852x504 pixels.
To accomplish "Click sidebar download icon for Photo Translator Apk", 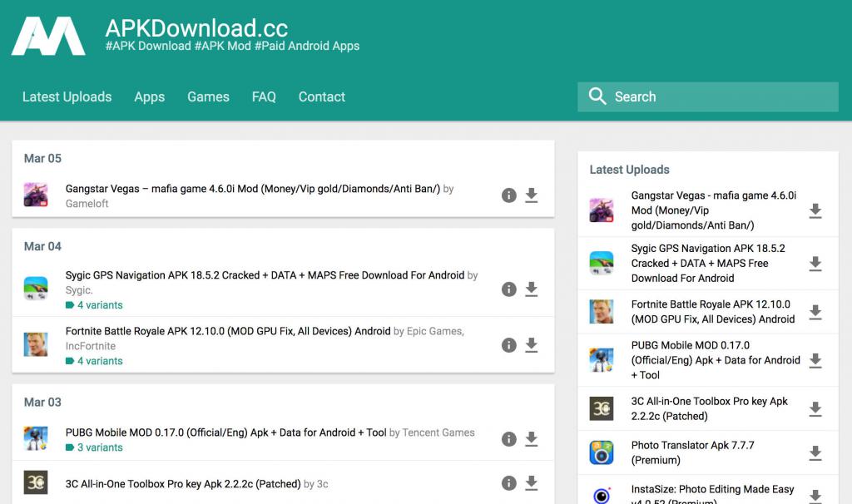I will [815, 452].
